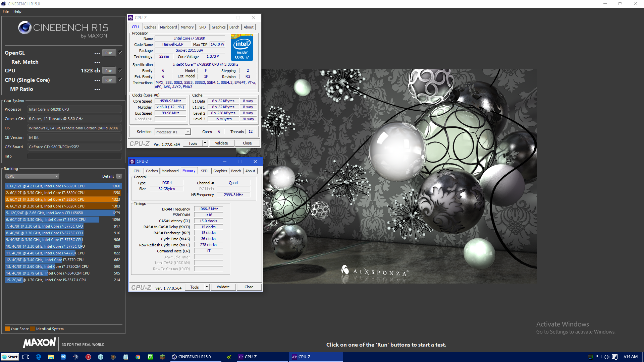
Task: Select ranking row Intel Xeon CPU X5650
Action: tap(63, 213)
